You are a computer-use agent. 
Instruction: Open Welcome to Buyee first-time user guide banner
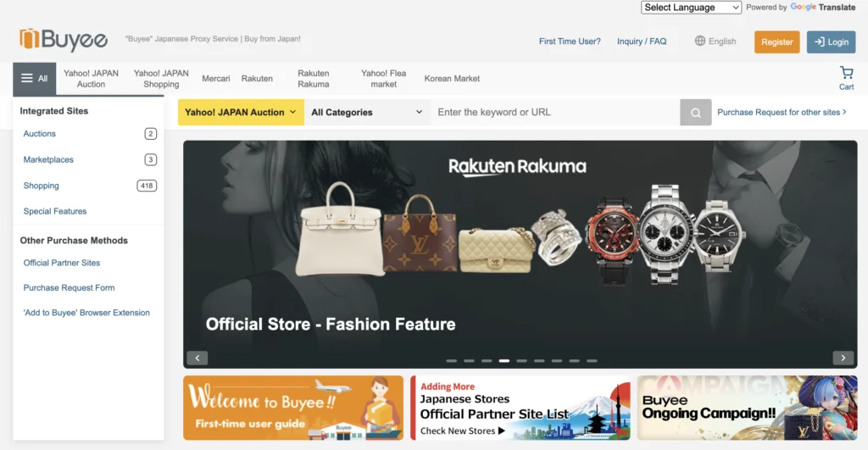coord(293,408)
